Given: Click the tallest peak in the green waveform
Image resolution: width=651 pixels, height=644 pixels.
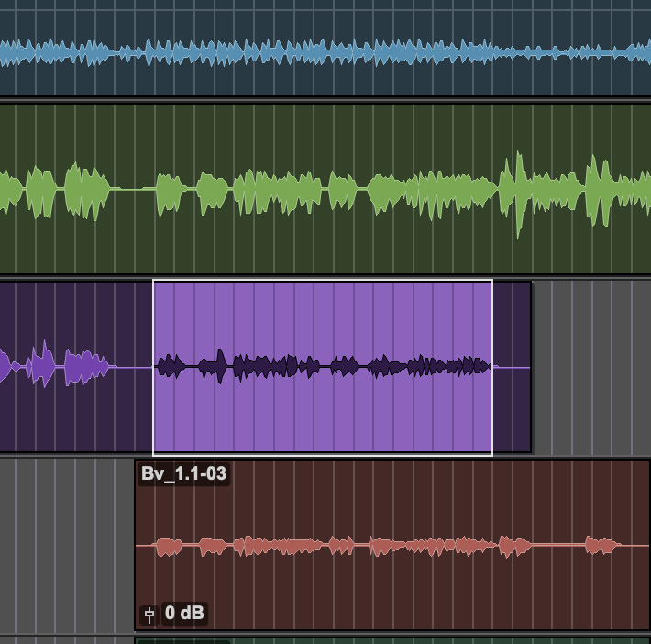Looking at the screenshot, I should 520,193.
